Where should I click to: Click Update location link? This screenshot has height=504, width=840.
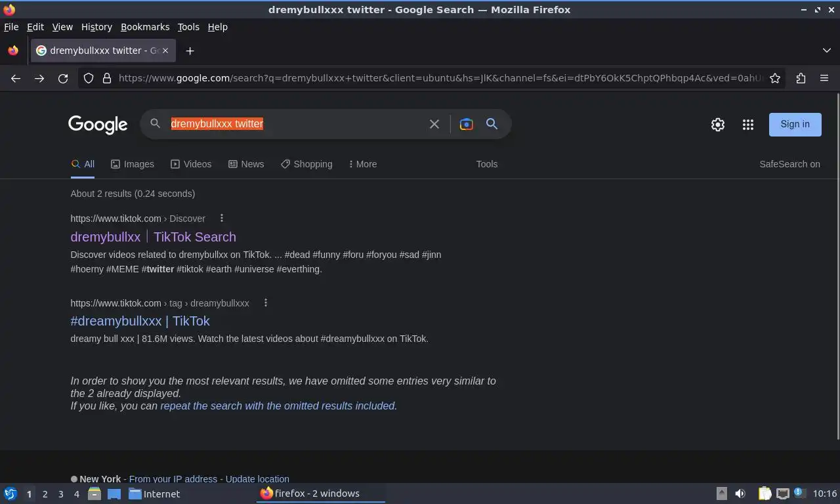click(x=257, y=479)
